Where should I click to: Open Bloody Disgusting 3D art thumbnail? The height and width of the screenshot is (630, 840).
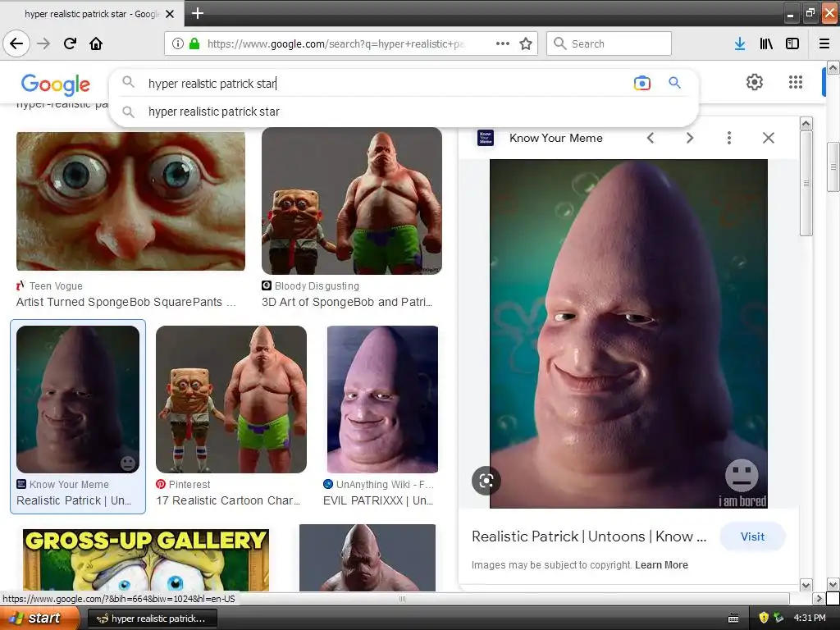[352, 201]
